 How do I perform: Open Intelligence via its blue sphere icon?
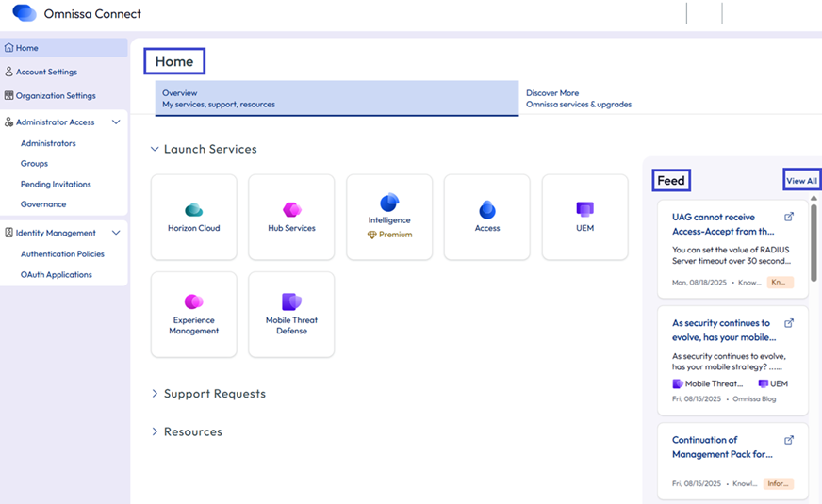(389, 202)
